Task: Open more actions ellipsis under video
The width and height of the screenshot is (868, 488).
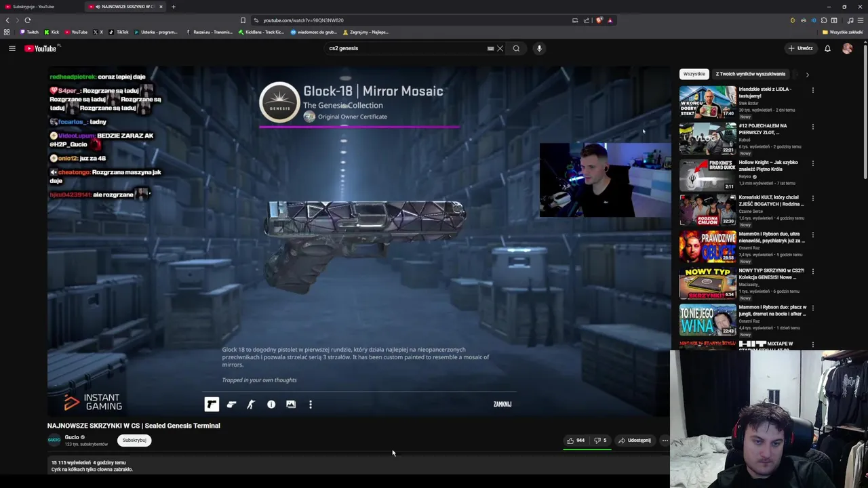Action: pos(665,441)
